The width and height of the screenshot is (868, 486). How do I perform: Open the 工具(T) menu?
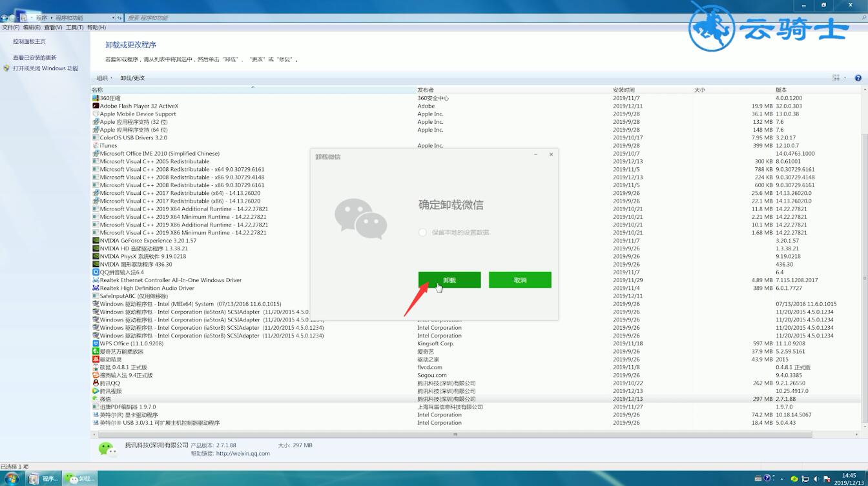pyautogui.click(x=75, y=28)
